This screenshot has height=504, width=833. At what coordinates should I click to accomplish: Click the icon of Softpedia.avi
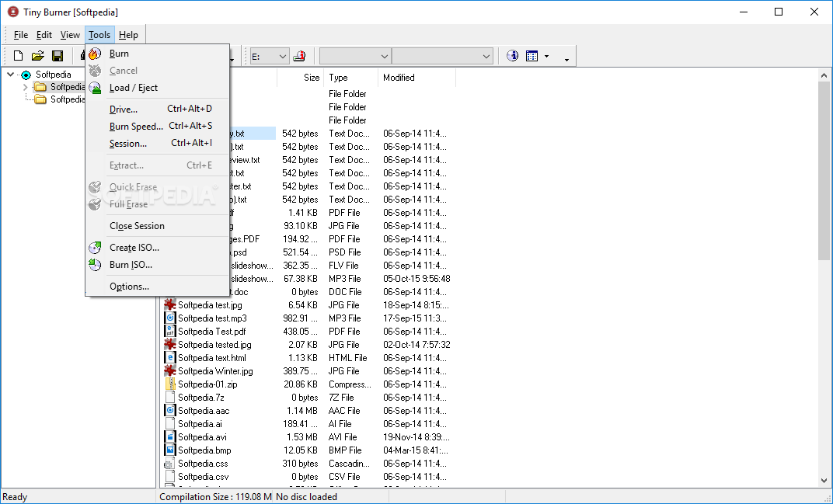coord(170,437)
